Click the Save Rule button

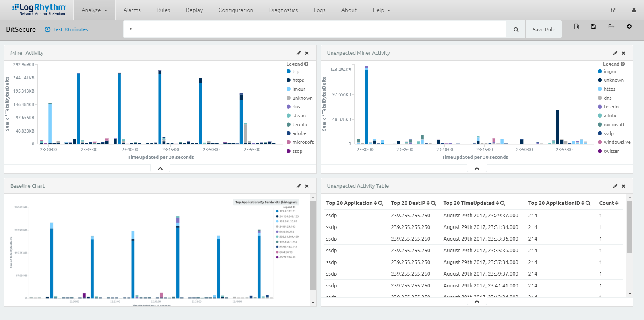coord(544,29)
